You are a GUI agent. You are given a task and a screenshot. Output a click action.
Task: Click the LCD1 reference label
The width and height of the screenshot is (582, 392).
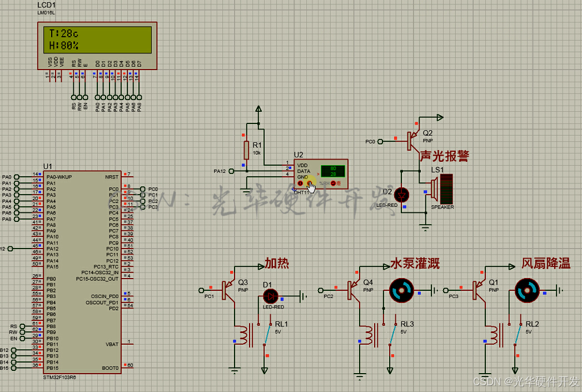(46, 5)
